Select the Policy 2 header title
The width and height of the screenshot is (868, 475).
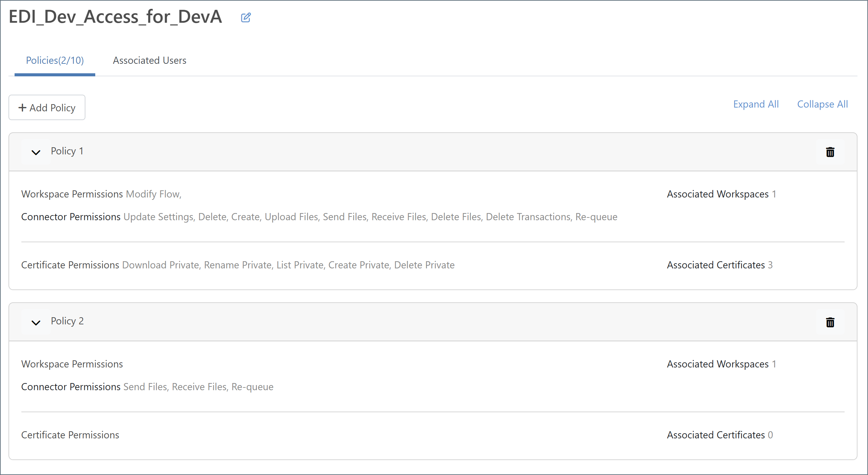pyautogui.click(x=67, y=321)
